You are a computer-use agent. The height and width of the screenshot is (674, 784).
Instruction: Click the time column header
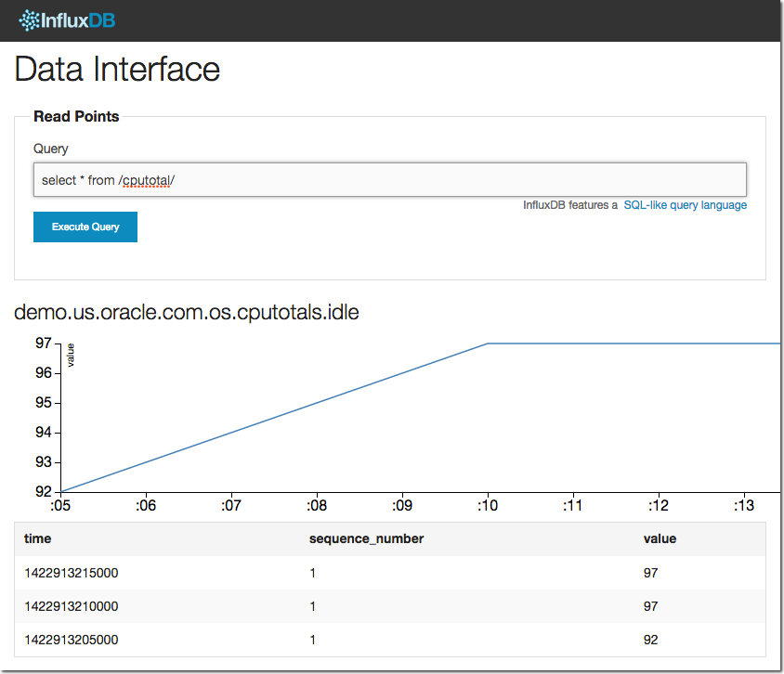coord(37,538)
